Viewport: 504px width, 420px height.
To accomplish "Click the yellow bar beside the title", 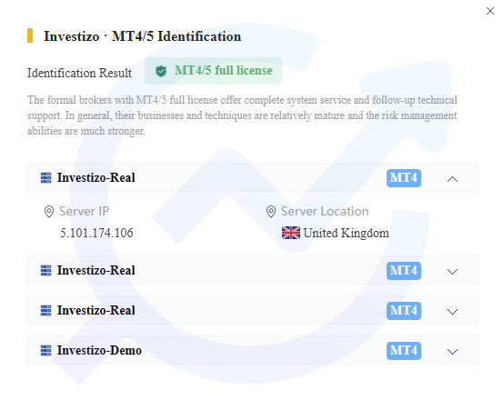I will tap(30, 35).
